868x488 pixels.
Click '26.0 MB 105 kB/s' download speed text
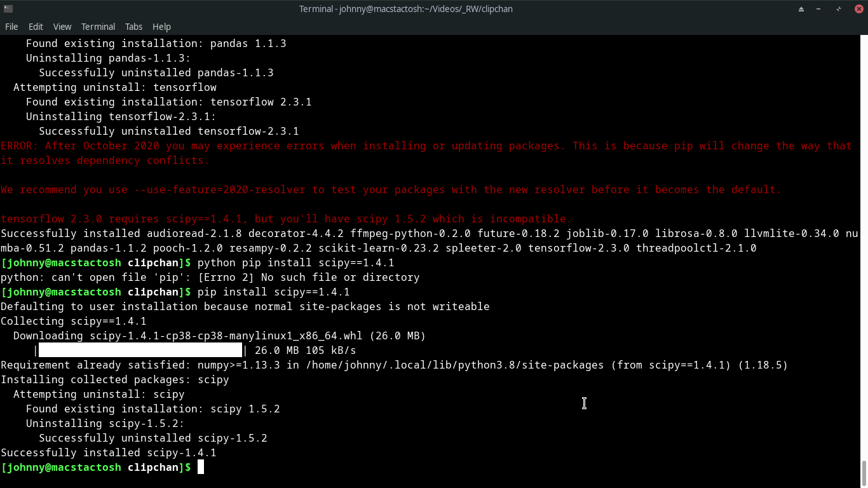click(305, 350)
